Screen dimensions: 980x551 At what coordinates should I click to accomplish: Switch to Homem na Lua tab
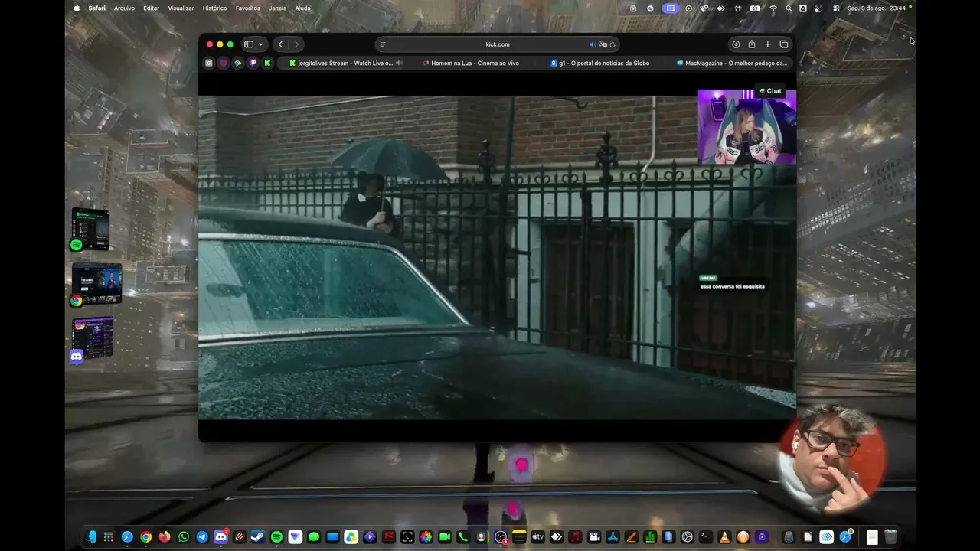tap(471, 63)
